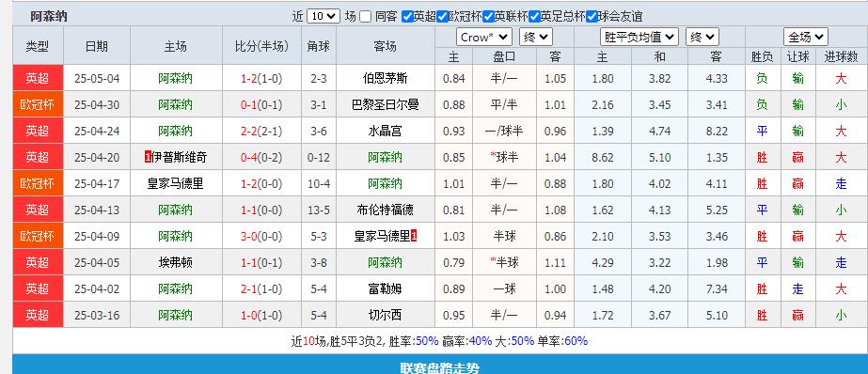Viewport: 868px width, 374px height.
Task: Click 英超 type tag for 25-05-04
Action: (38, 79)
